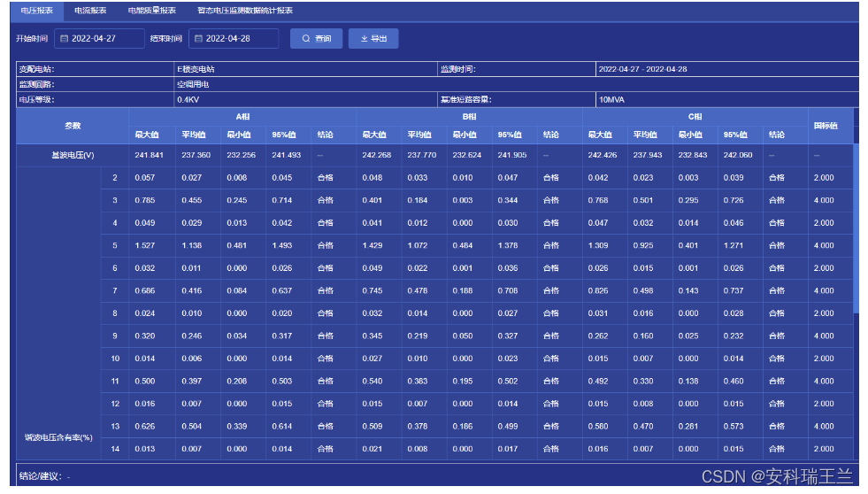The image size is (868, 494).
Task: Select the monitoring period 2022-04-27 - 2022-04-28
Action: click(x=642, y=69)
